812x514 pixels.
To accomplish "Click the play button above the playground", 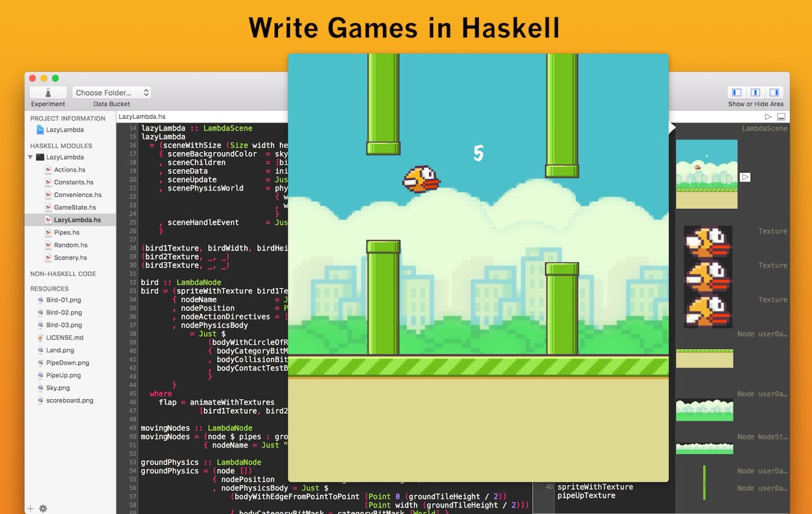I will click(x=767, y=116).
